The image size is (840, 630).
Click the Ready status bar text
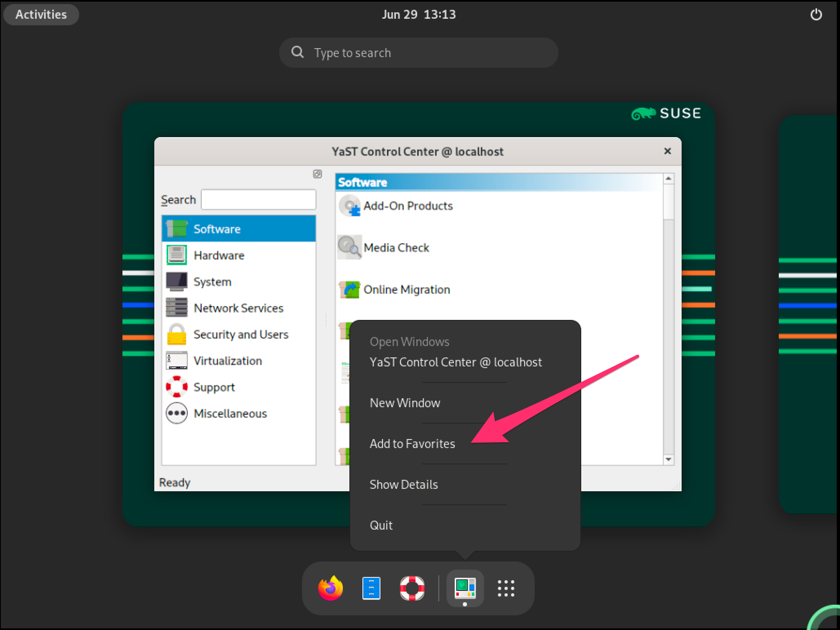point(175,482)
